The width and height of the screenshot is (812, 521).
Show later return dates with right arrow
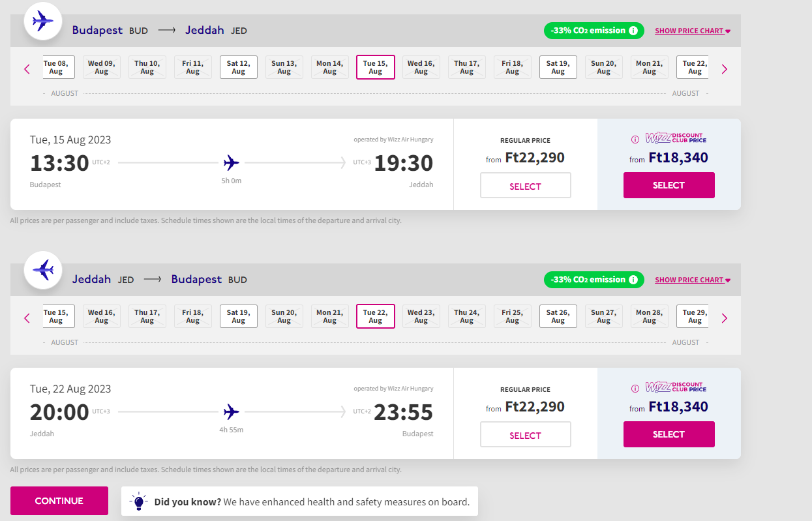(x=724, y=318)
